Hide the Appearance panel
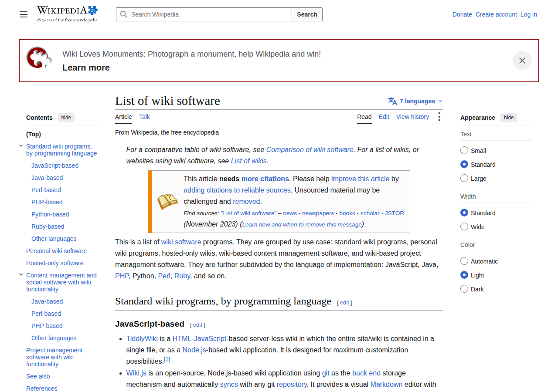Screen dimensions: 558x392 click(509, 118)
